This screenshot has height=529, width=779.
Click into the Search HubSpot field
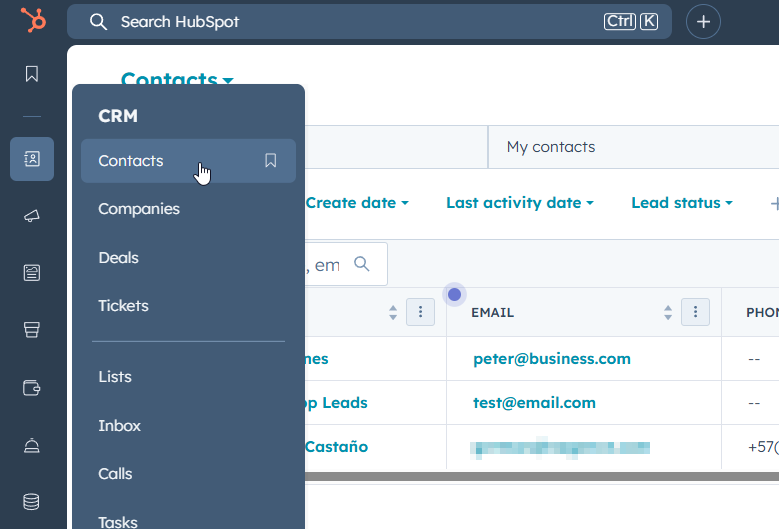[369, 22]
